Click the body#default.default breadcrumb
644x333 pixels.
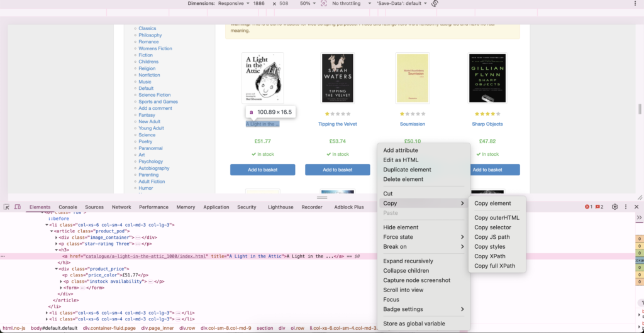(54, 328)
